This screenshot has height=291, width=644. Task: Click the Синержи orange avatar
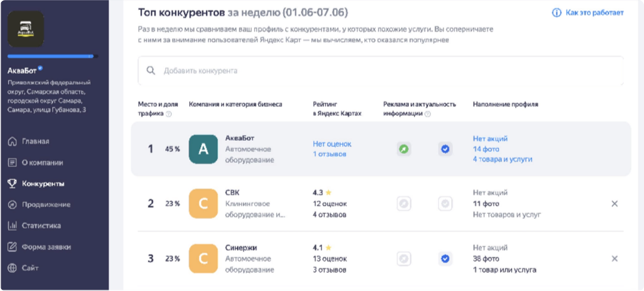coord(203,258)
